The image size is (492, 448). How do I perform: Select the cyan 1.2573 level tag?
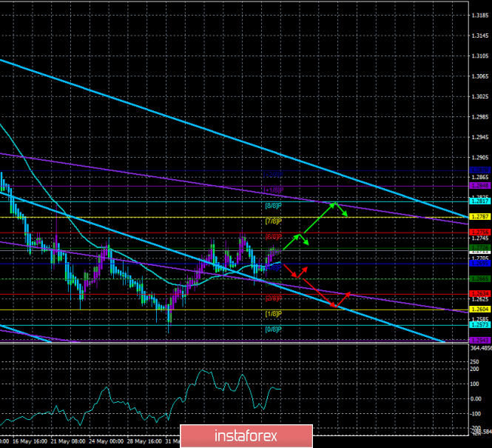point(479,324)
